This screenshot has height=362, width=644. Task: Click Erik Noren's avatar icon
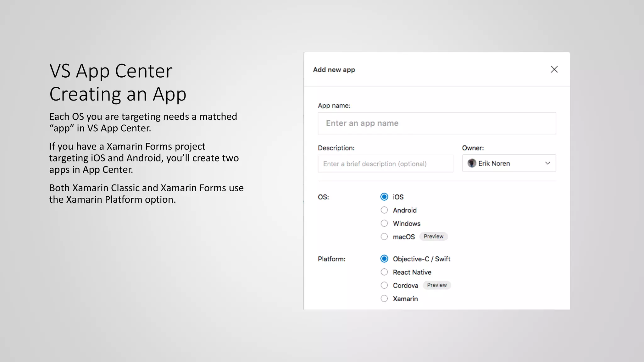pyautogui.click(x=472, y=163)
